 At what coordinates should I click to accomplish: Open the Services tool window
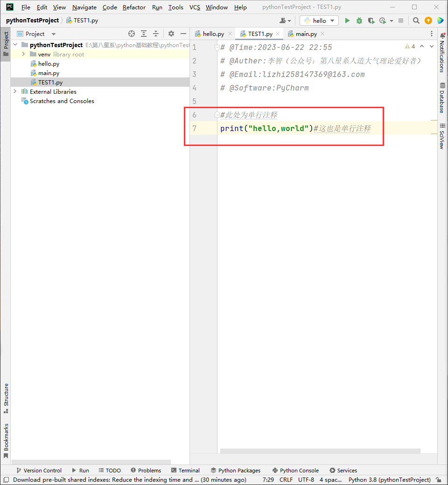(343, 471)
